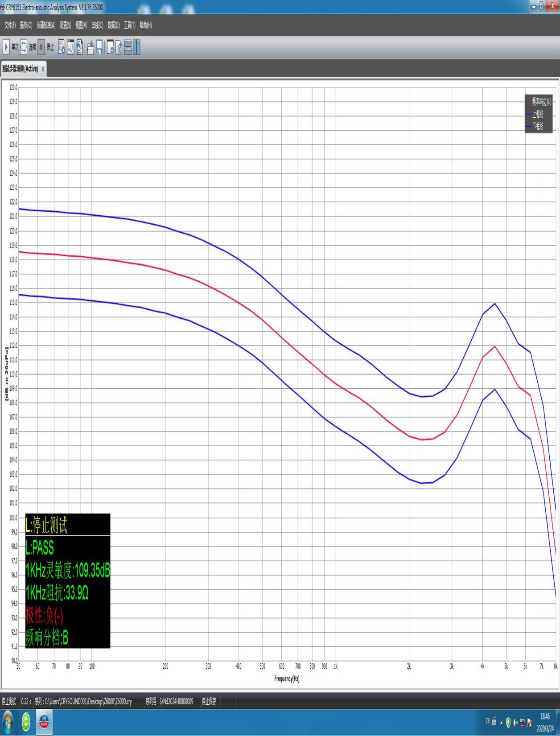Image resolution: width=560 pixels, height=736 pixels.
Task: Click the sequence file path in status bar
Action: click(x=83, y=702)
